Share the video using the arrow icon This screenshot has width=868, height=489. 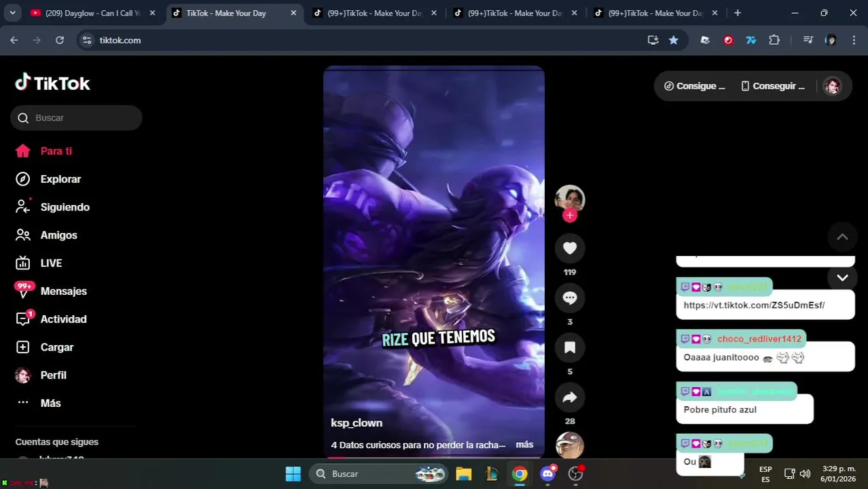coord(570,397)
